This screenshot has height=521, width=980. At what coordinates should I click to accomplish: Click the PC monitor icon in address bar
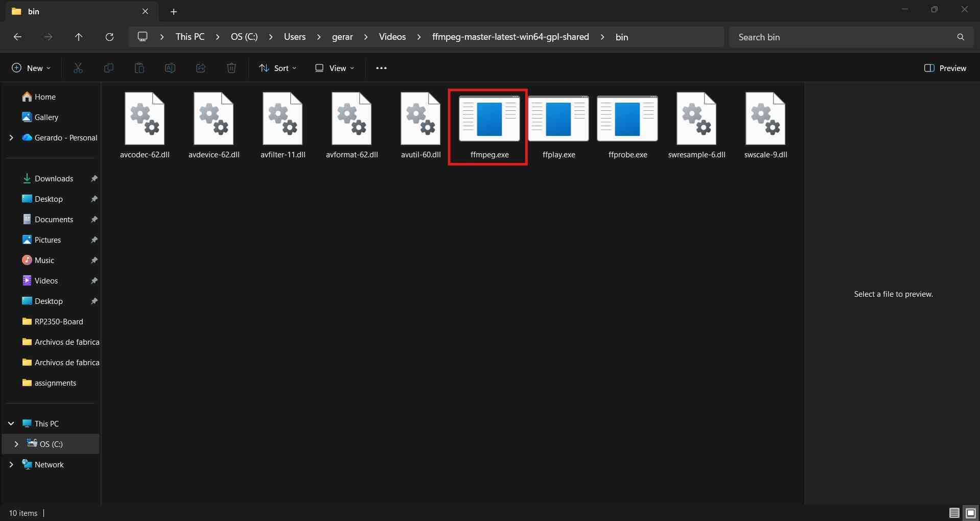pos(143,37)
